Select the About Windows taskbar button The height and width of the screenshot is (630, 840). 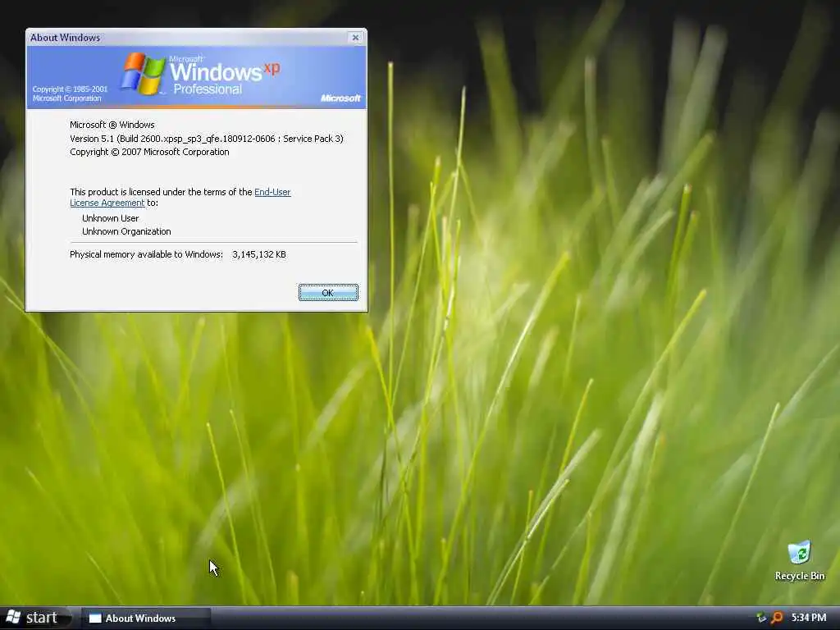(x=146, y=619)
